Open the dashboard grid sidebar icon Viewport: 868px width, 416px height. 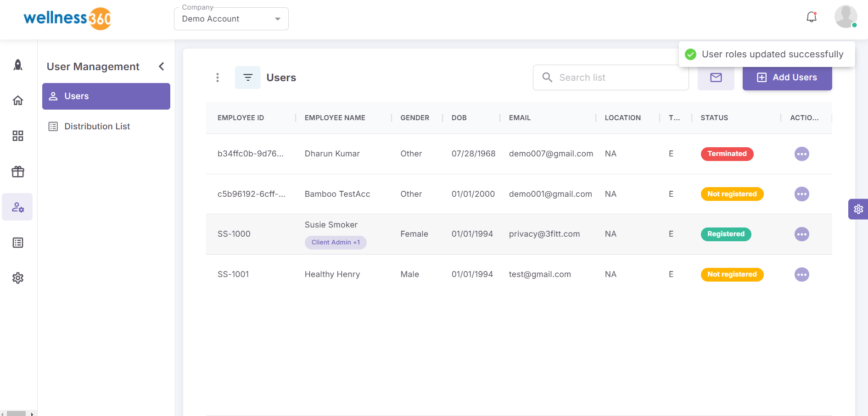18,136
